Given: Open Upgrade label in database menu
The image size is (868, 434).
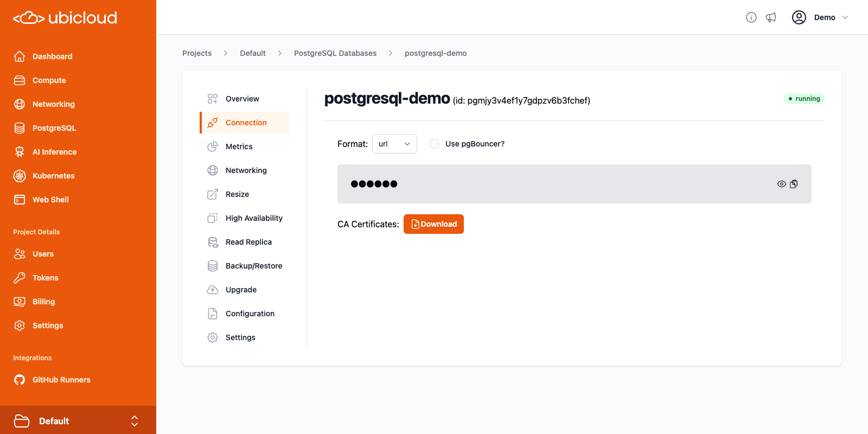Looking at the screenshot, I should coord(241,290).
